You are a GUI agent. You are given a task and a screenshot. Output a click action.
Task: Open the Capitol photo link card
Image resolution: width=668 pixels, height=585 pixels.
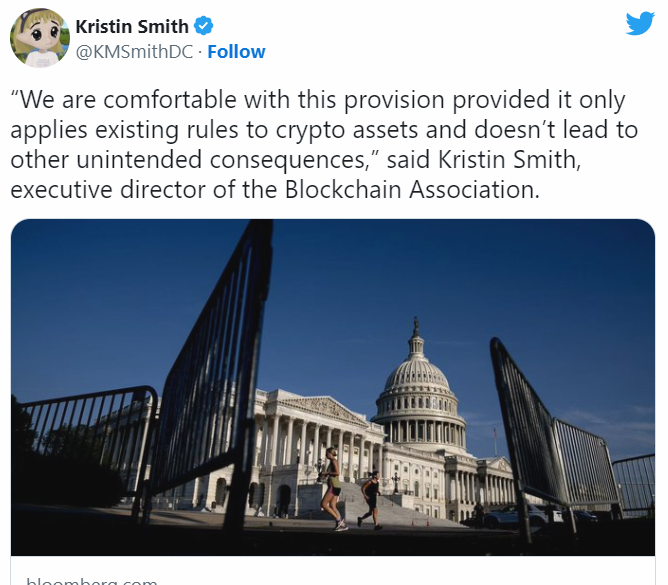point(333,390)
